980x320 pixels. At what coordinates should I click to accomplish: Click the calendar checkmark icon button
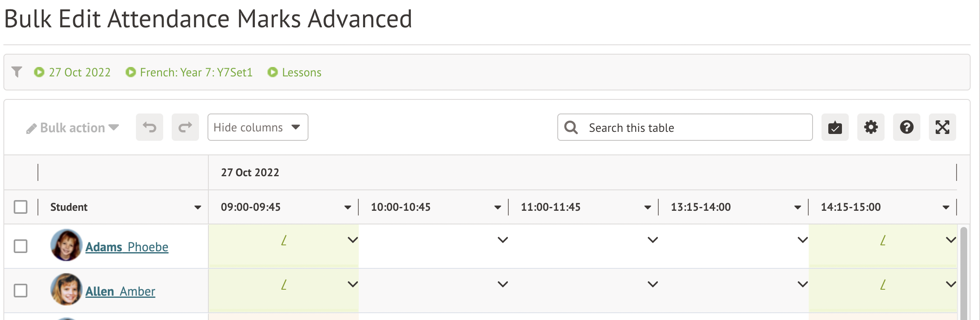point(835,127)
